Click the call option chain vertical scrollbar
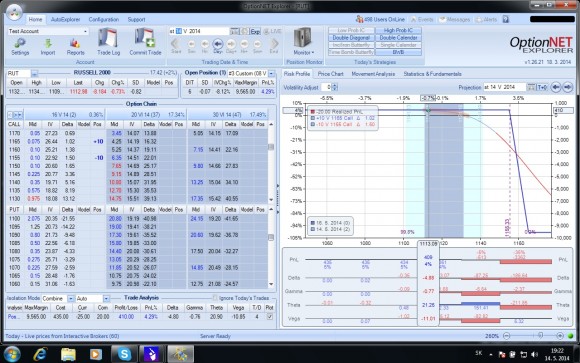This screenshot has height=363, width=580. click(271, 162)
